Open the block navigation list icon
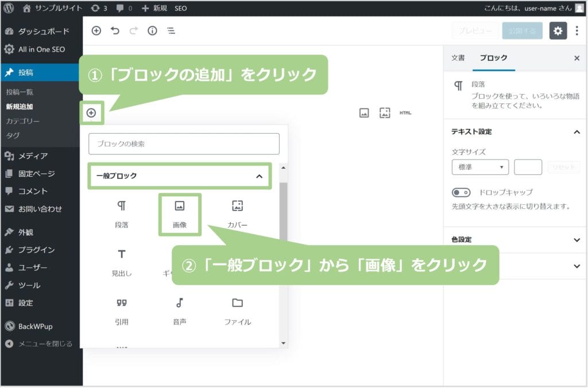 [x=171, y=31]
